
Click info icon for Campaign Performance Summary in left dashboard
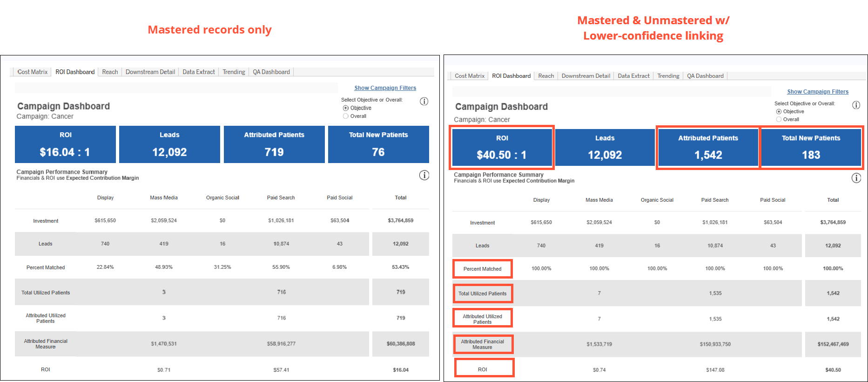click(x=424, y=175)
